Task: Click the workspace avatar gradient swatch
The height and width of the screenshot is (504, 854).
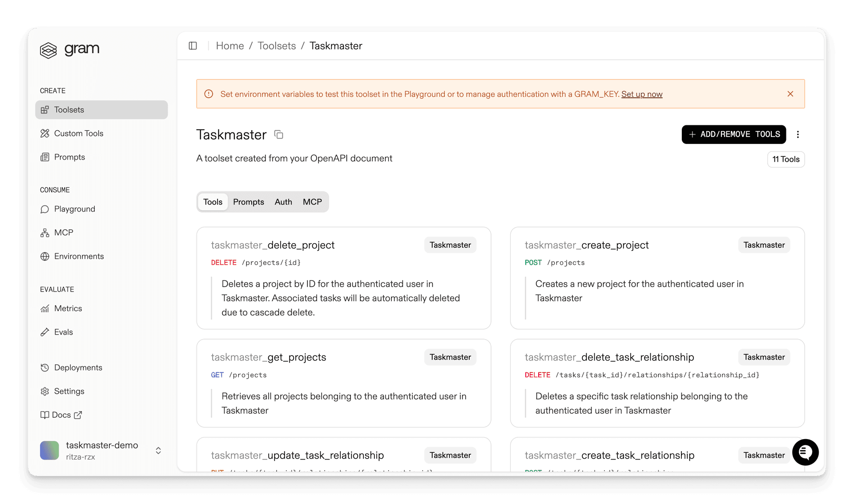Action: point(49,450)
